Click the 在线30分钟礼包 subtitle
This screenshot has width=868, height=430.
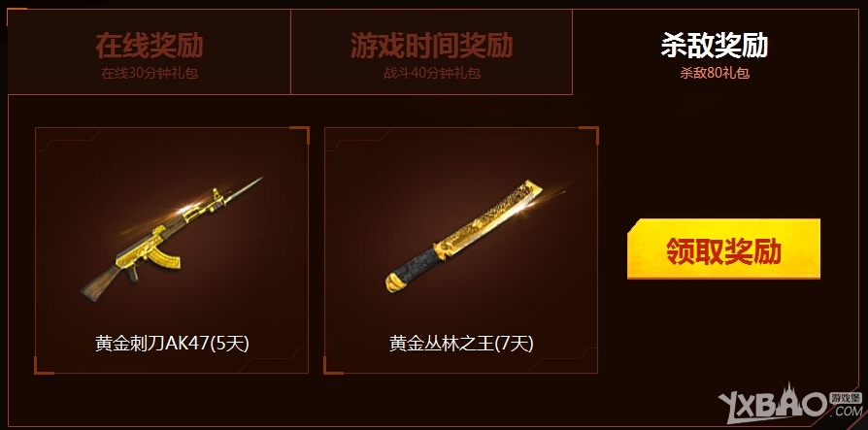click(x=150, y=73)
